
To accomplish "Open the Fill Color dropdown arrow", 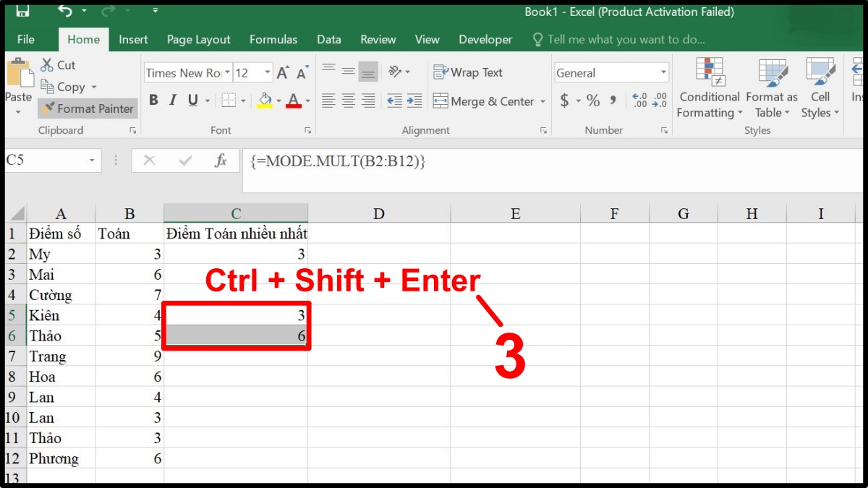I will click(x=279, y=101).
